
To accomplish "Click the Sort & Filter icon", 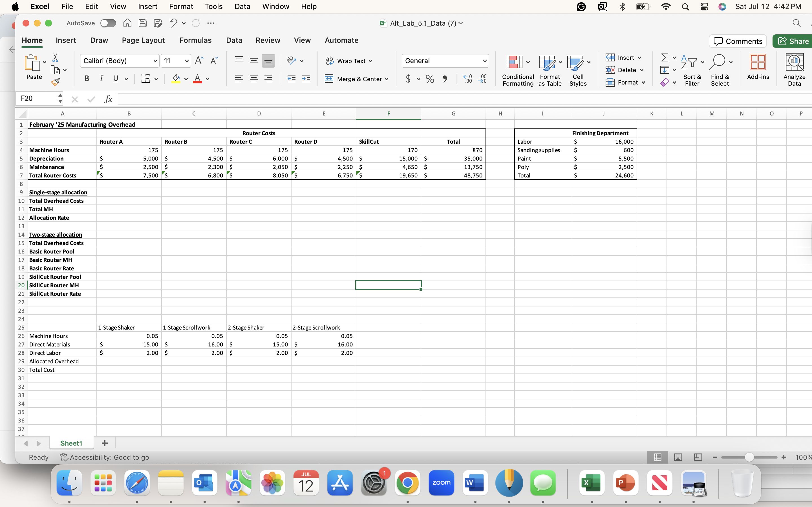I will point(692,69).
